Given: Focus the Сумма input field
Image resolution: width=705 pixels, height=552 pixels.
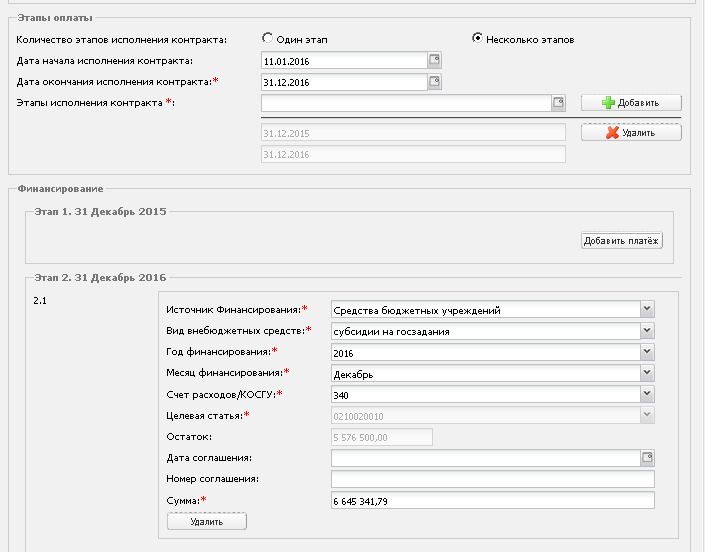Looking at the screenshot, I should point(492,501).
